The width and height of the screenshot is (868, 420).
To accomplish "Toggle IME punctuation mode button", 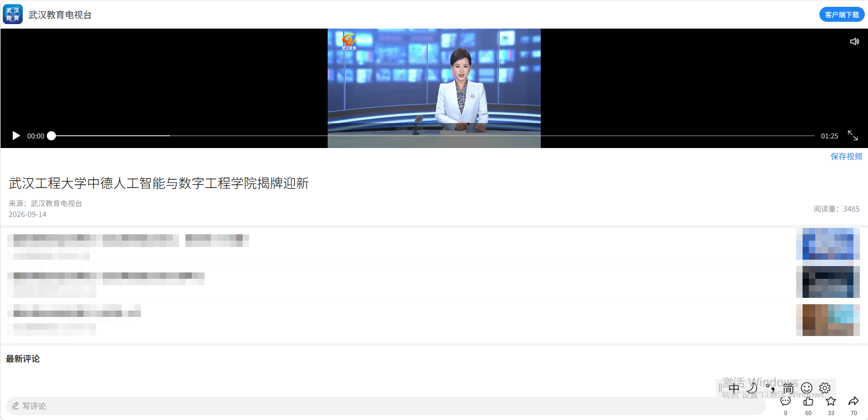I will tap(770, 388).
